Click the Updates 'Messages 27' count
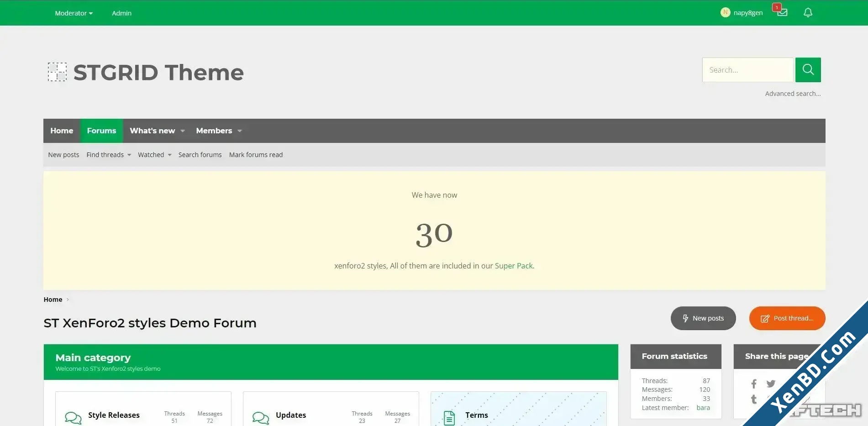 397,417
